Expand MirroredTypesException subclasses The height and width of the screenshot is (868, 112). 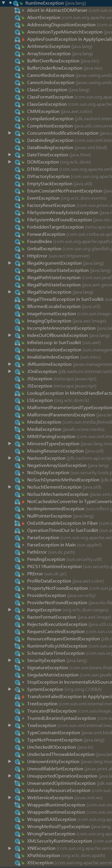pos(10,444)
